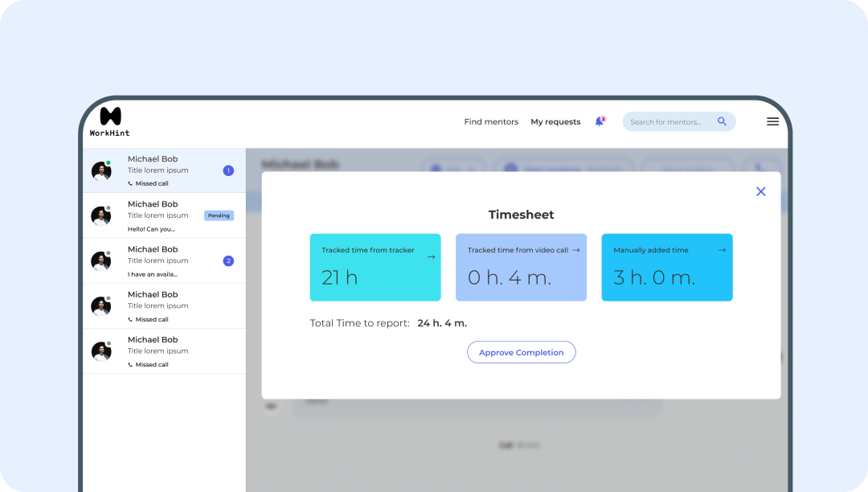Click the avatar with the green online dot
The height and width of the screenshot is (492, 868).
[x=101, y=170]
